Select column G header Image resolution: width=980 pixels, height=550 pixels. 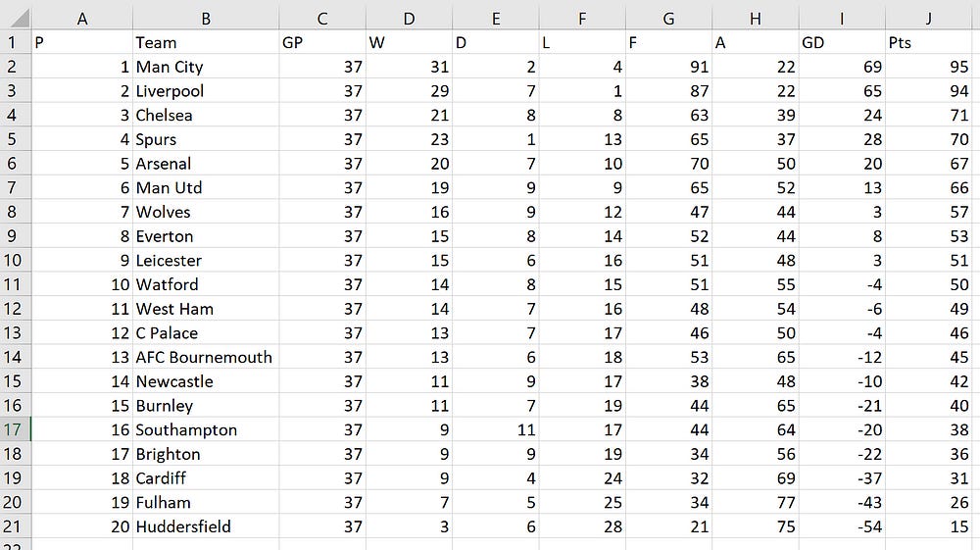pyautogui.click(x=668, y=18)
